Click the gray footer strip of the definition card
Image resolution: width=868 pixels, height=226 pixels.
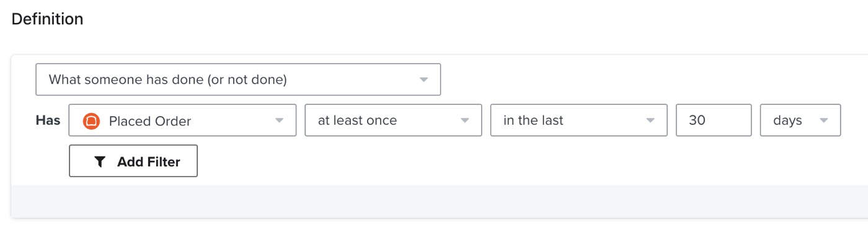440,201
